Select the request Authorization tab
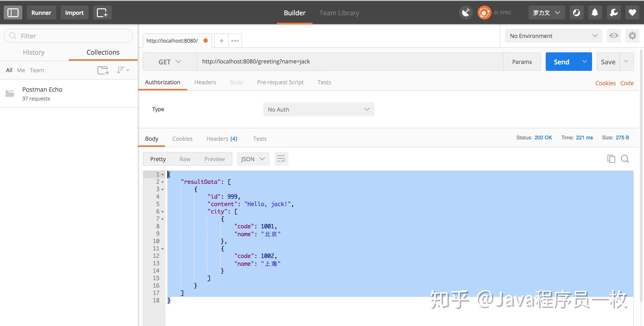Screen dimensions: 644x326 [x=163, y=82]
